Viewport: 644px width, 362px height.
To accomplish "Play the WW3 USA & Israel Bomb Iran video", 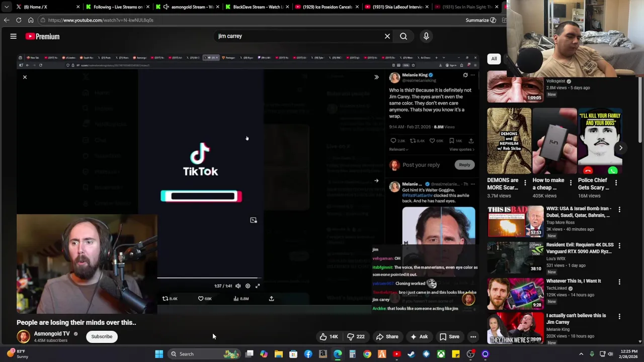I will tap(515, 221).
